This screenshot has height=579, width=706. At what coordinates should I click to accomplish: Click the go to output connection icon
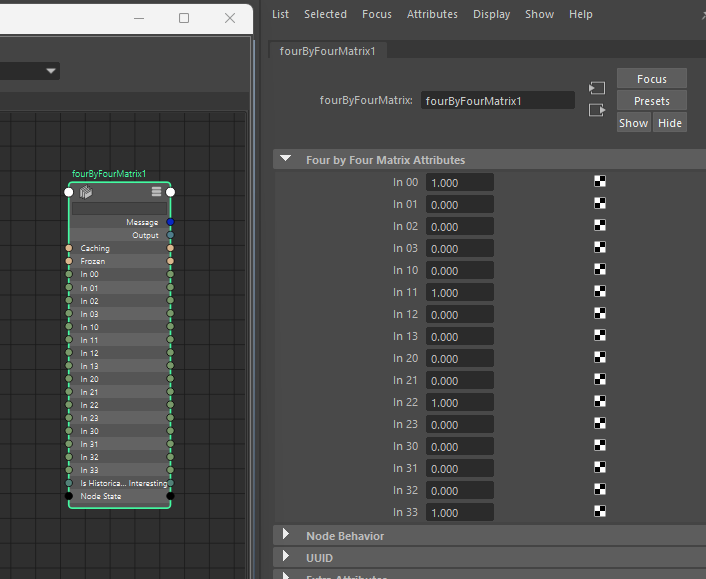click(597, 110)
